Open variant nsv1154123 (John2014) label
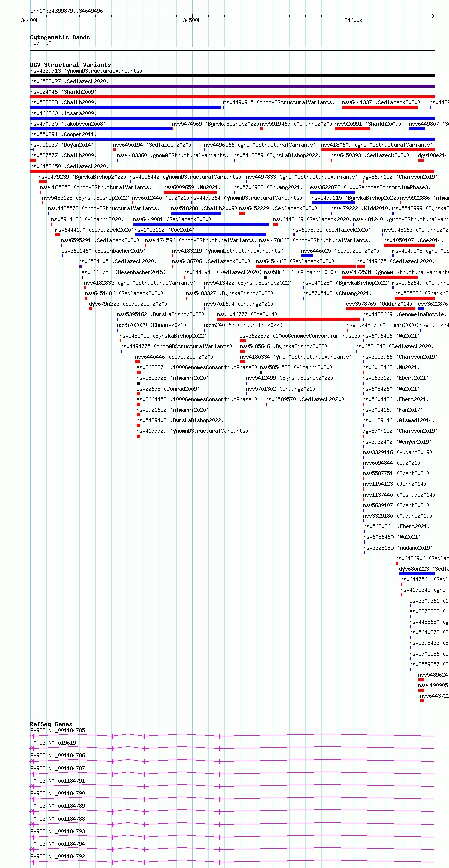This screenshot has height=868, width=449. [x=394, y=484]
